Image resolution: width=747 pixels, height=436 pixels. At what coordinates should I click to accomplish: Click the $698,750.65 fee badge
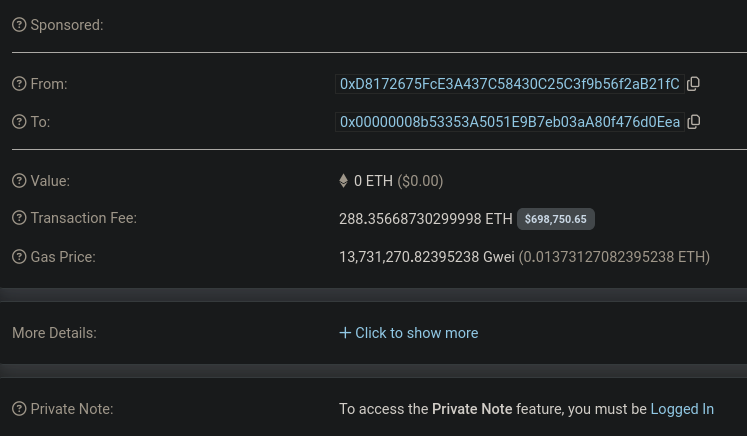pos(556,219)
